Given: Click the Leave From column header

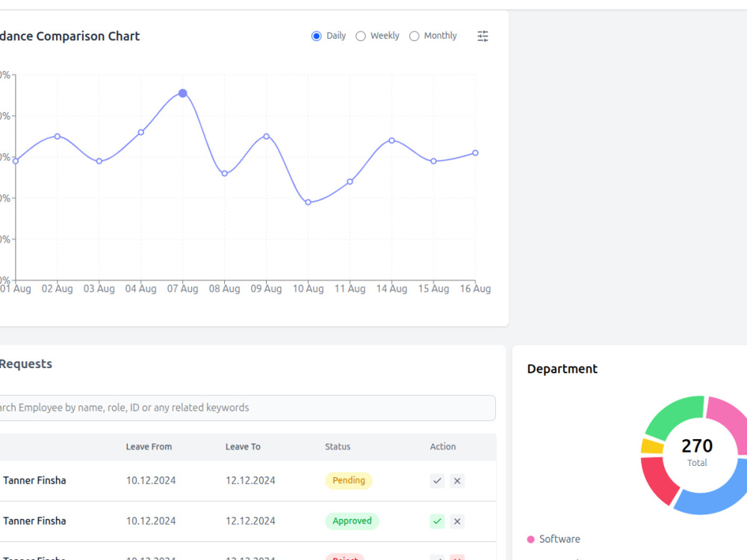Looking at the screenshot, I should tap(149, 447).
